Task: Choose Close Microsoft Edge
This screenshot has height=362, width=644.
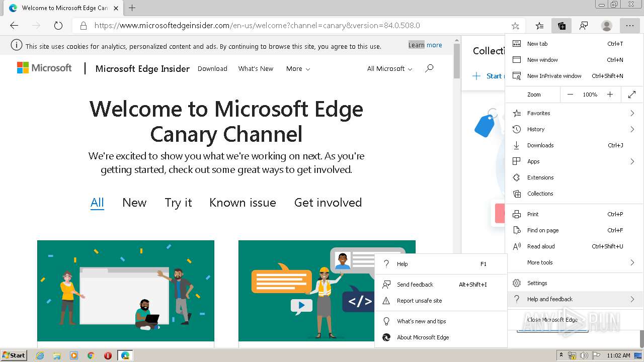Action: (575, 320)
